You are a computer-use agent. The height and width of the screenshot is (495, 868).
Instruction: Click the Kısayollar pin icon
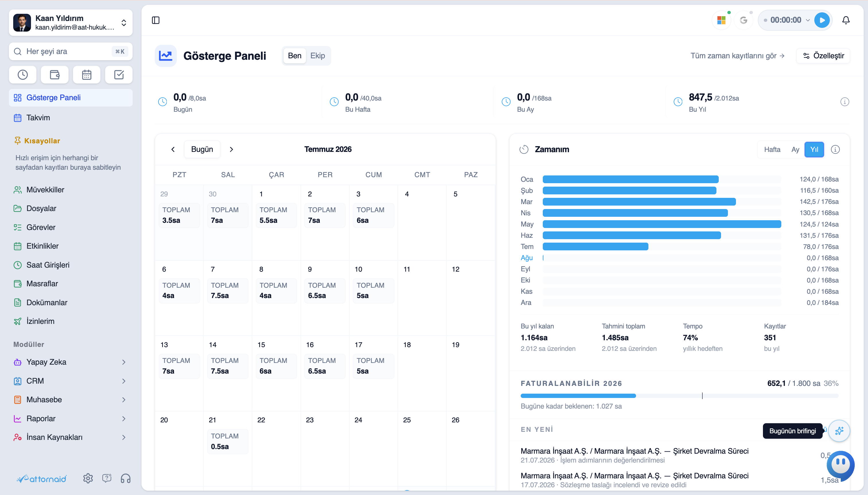pos(17,140)
